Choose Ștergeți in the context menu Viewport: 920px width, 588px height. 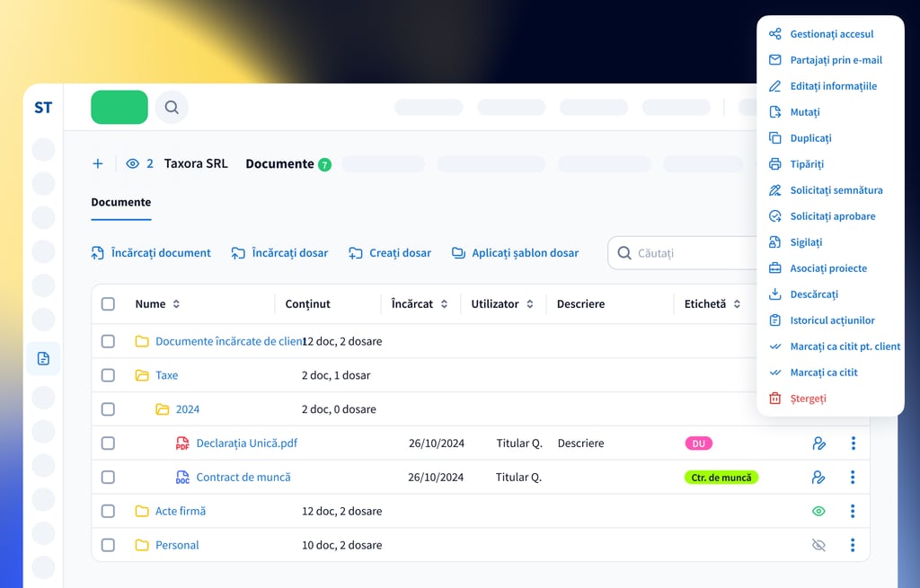[808, 399]
